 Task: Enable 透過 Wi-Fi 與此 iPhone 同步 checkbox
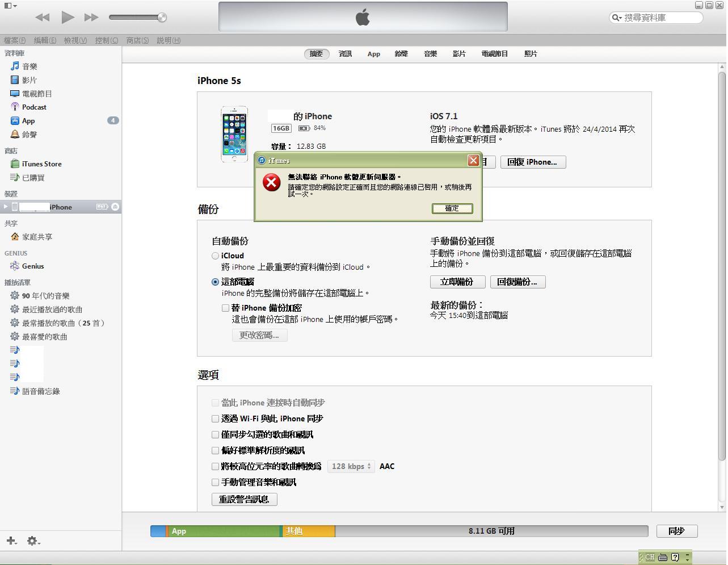coord(215,418)
